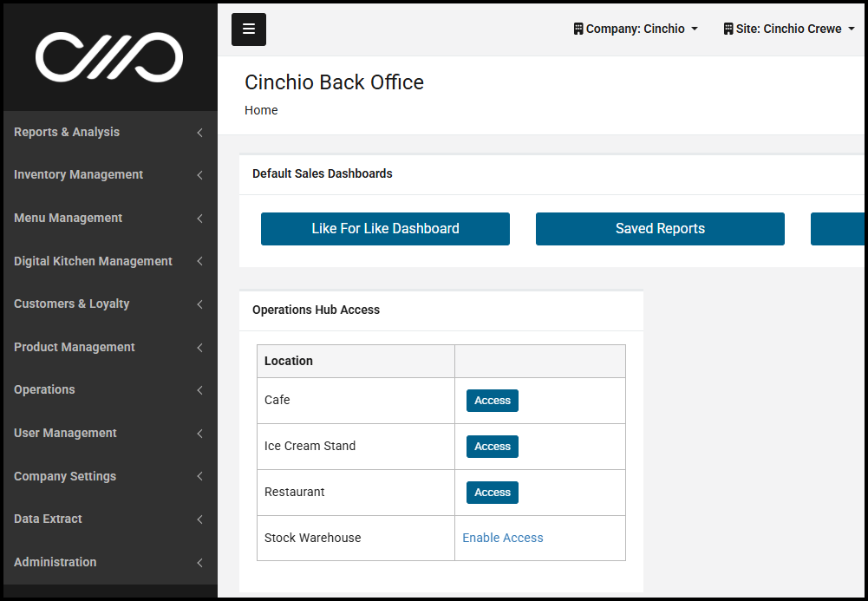This screenshot has width=868, height=601.
Task: Click the hamburger menu toggle icon
Action: [x=249, y=29]
